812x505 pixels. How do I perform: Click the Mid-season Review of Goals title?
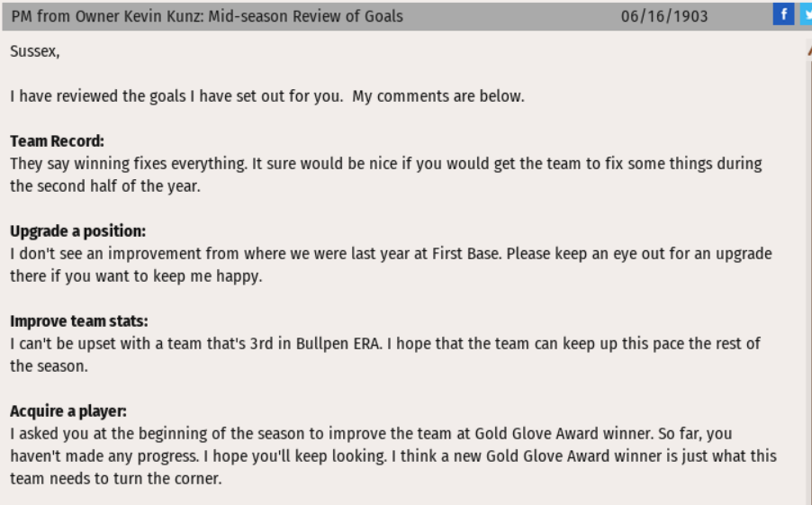point(207,16)
